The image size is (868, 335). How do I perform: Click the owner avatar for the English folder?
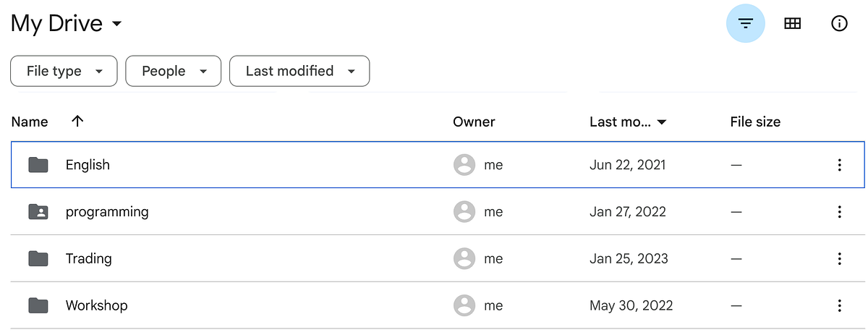(464, 165)
